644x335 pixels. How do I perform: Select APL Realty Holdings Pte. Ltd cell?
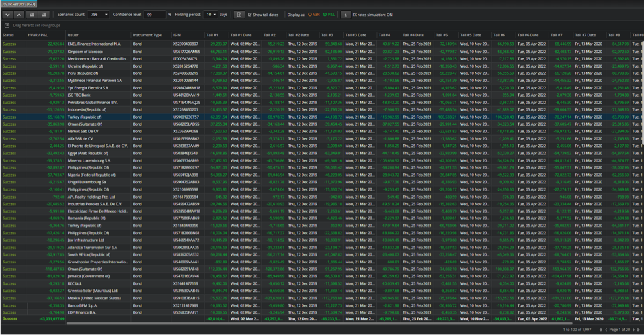99,197
